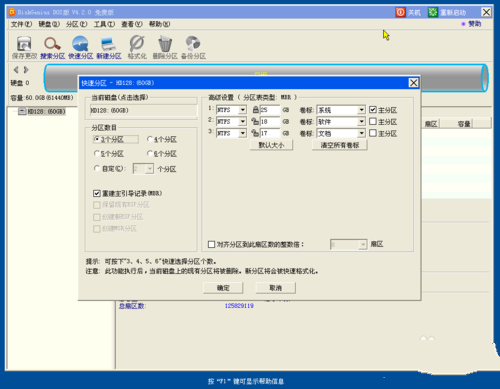Click the 容量 column header in partition table
Viewport: 500px width, 389px height.
tap(464, 124)
